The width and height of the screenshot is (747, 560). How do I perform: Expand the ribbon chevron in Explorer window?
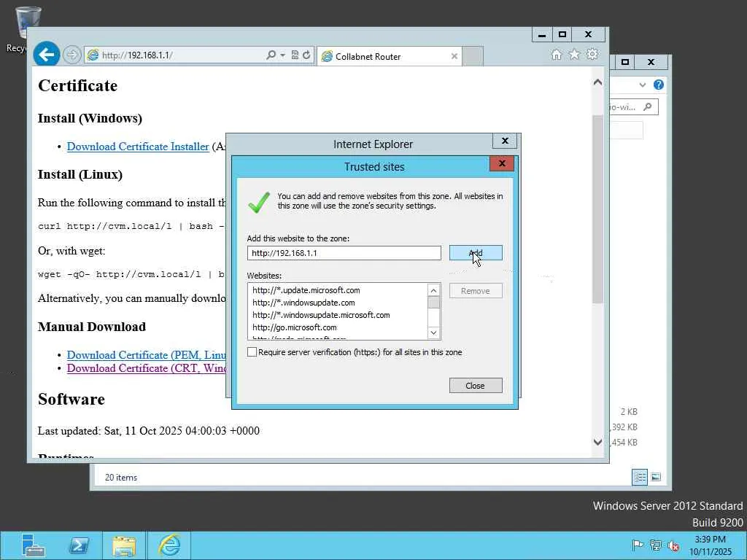[642, 85]
